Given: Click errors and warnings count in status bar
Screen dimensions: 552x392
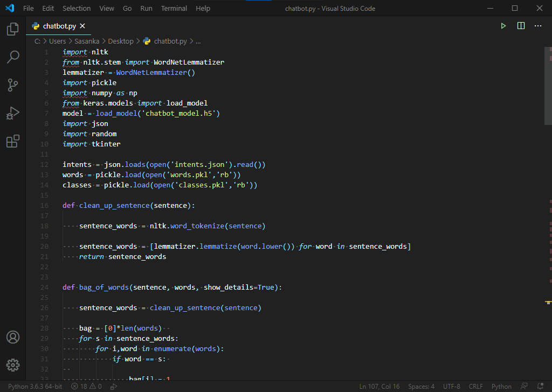Looking at the screenshot, I should [87, 387].
